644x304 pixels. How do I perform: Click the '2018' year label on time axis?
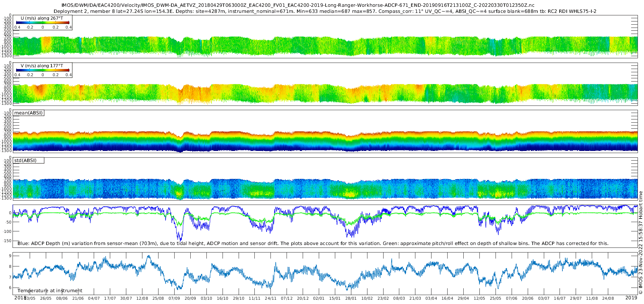(20, 298)
